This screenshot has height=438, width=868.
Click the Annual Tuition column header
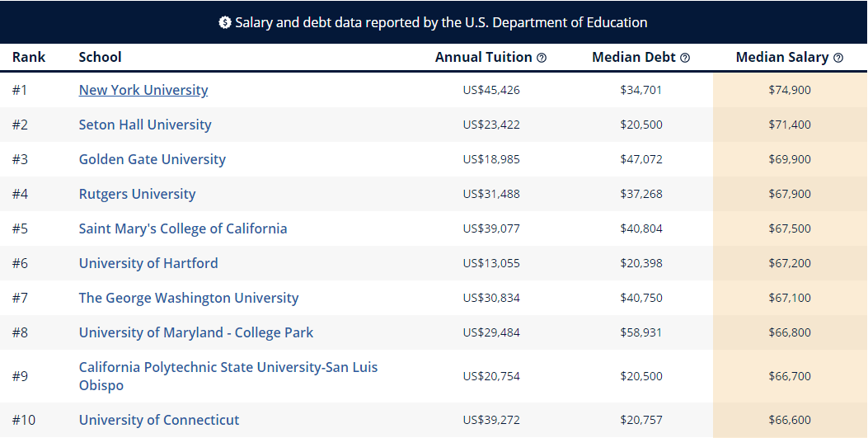484,57
